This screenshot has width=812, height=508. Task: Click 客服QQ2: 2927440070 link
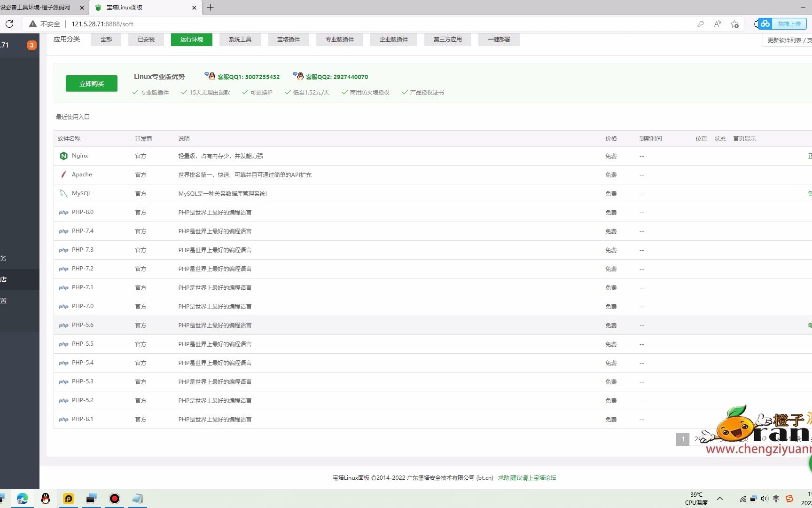[337, 77]
